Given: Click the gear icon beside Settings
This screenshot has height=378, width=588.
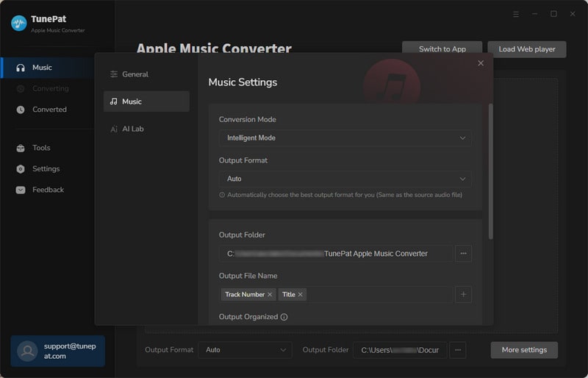Looking at the screenshot, I should coord(21,169).
